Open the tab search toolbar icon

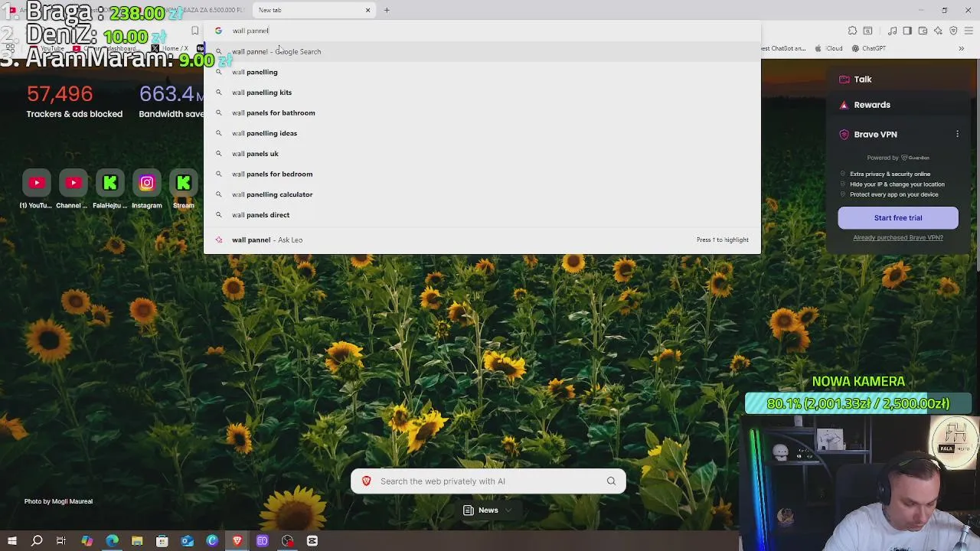click(x=867, y=31)
